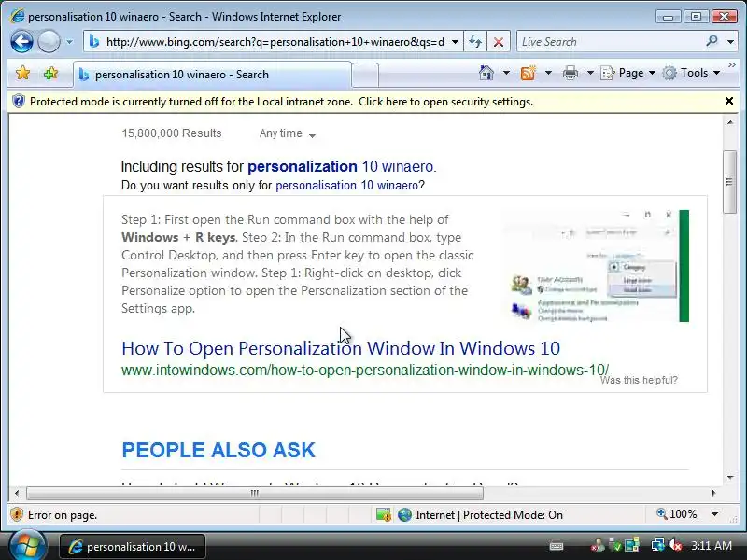The width and height of the screenshot is (747, 560).
Task: Select the Internet Explorer taskbar button
Action: coord(133,547)
